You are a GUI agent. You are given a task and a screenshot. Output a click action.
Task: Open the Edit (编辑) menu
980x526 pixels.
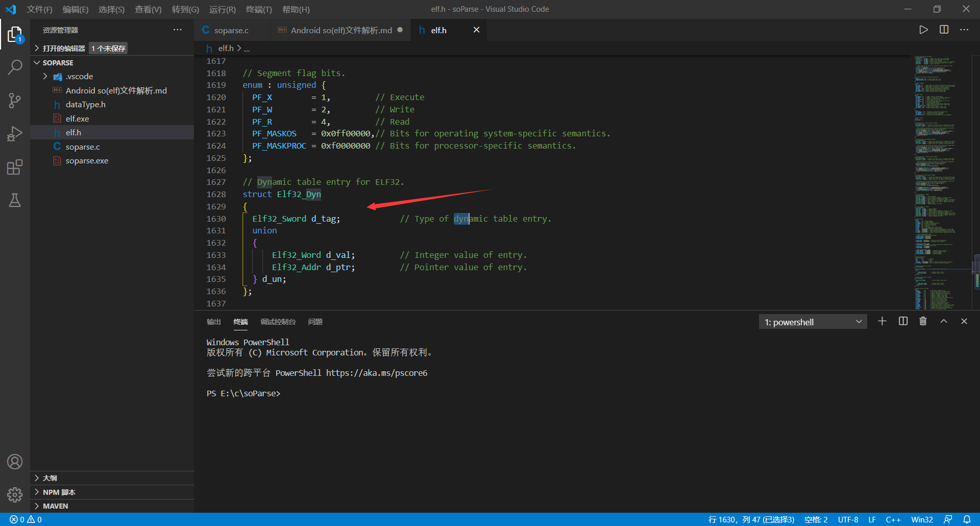[x=76, y=9]
